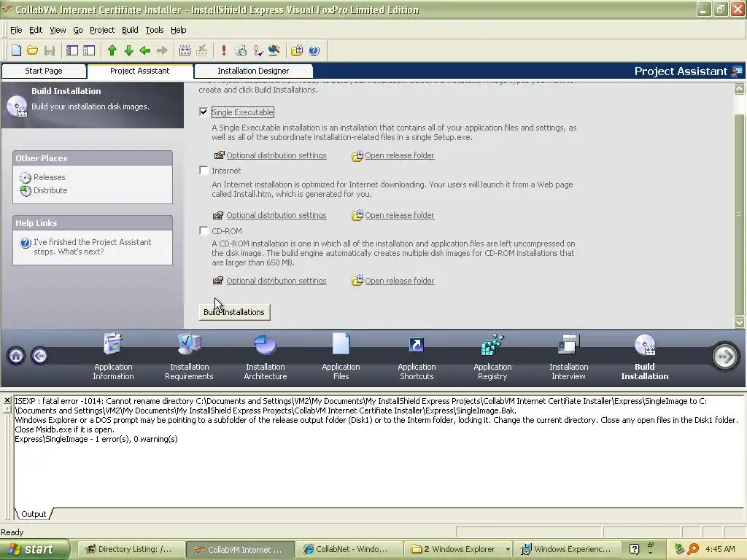
Task: Click the green up arrow toolbar icon
Action: 112,50
